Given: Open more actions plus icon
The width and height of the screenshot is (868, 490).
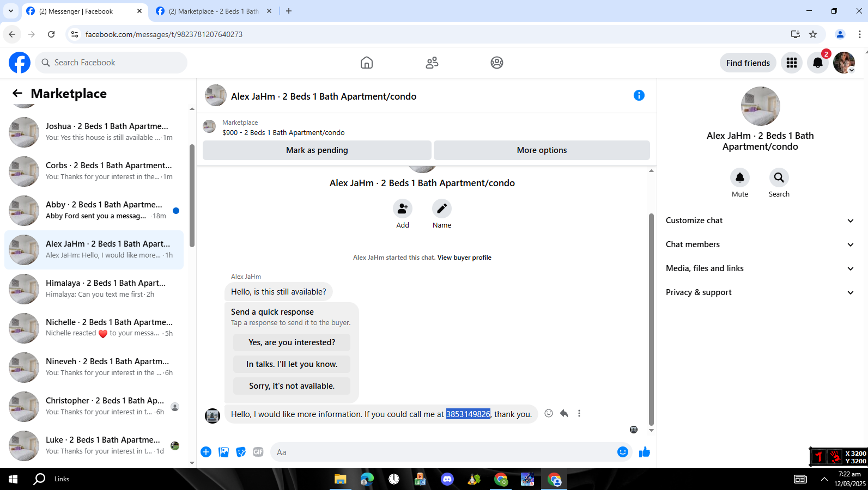Looking at the screenshot, I should click(206, 452).
